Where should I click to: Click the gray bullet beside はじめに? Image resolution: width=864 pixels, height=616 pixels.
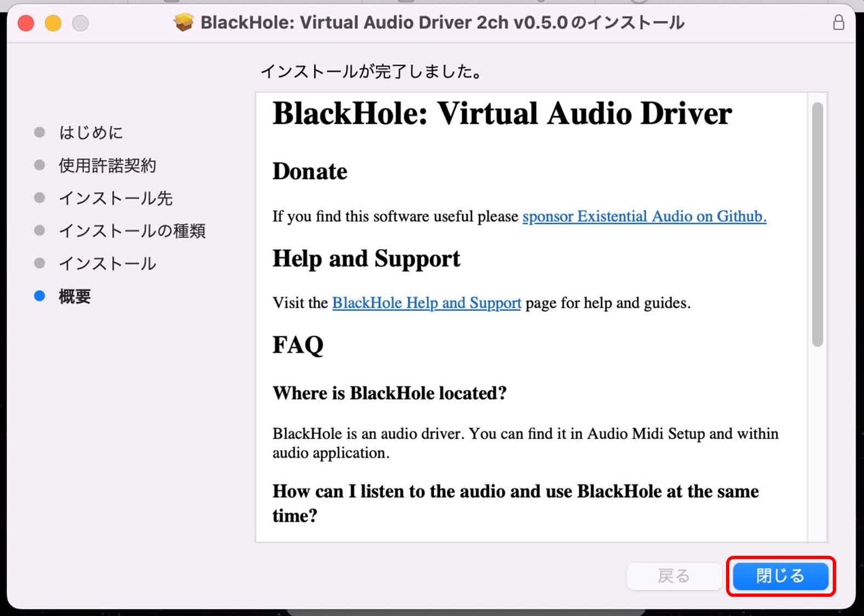coord(39,132)
